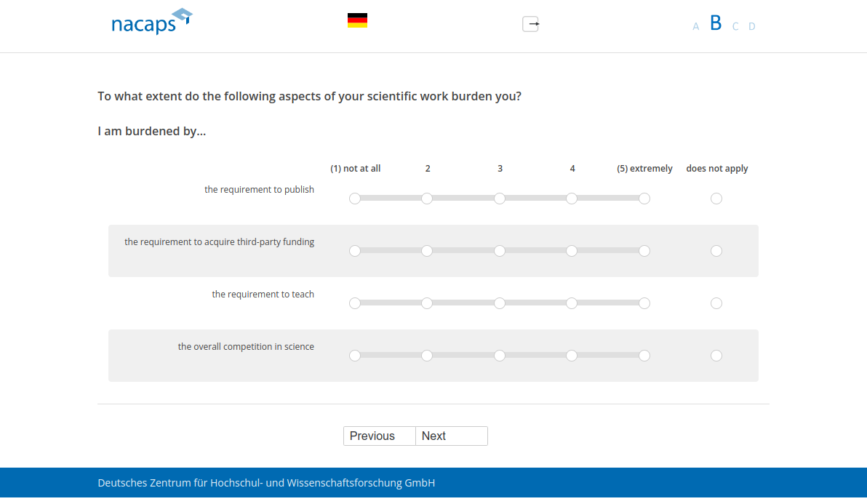Rate requirement to publish as not at all
Image resolution: width=867 pixels, height=504 pixels.
coord(355,199)
